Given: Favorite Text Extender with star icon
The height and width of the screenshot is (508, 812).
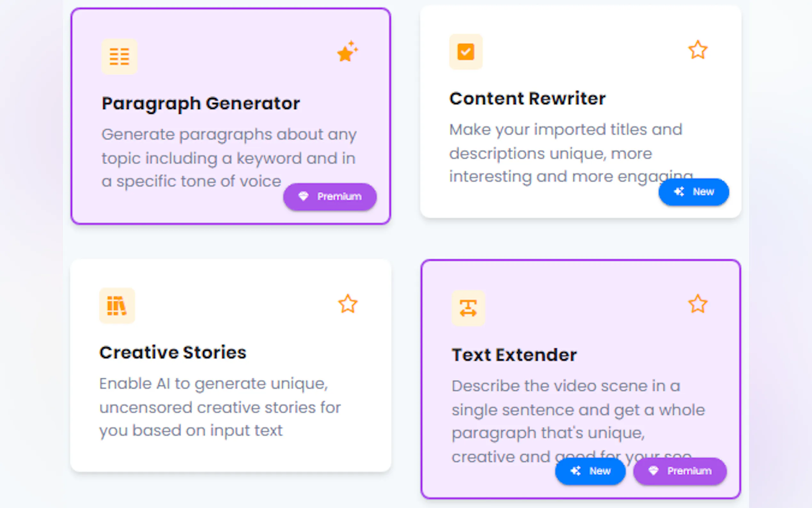Looking at the screenshot, I should 698,304.
